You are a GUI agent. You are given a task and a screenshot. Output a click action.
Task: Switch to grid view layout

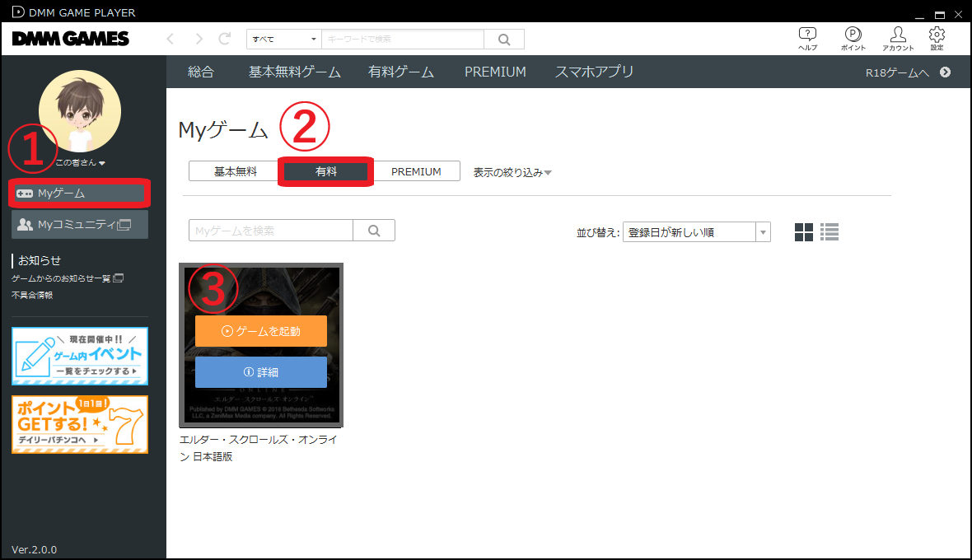click(x=804, y=232)
